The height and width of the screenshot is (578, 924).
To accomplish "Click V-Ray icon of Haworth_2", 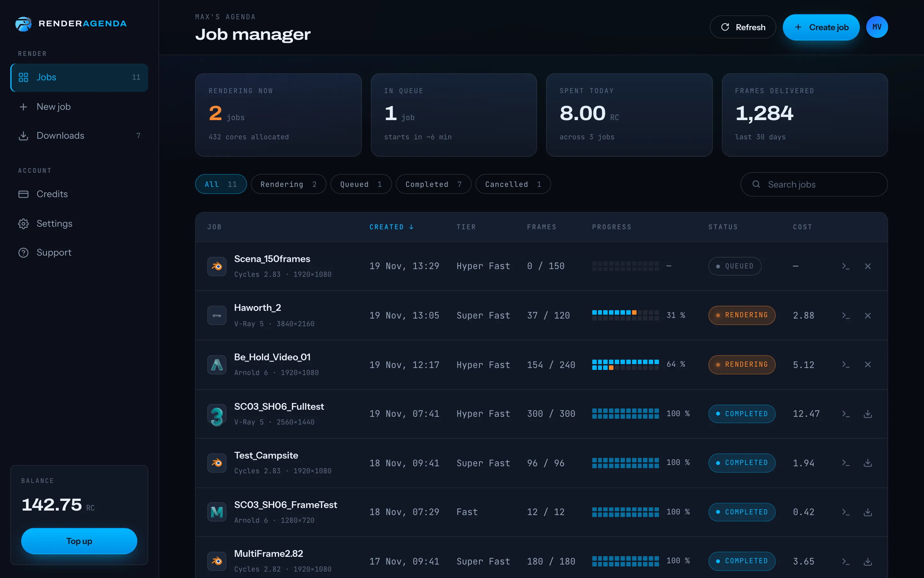I will tap(217, 315).
